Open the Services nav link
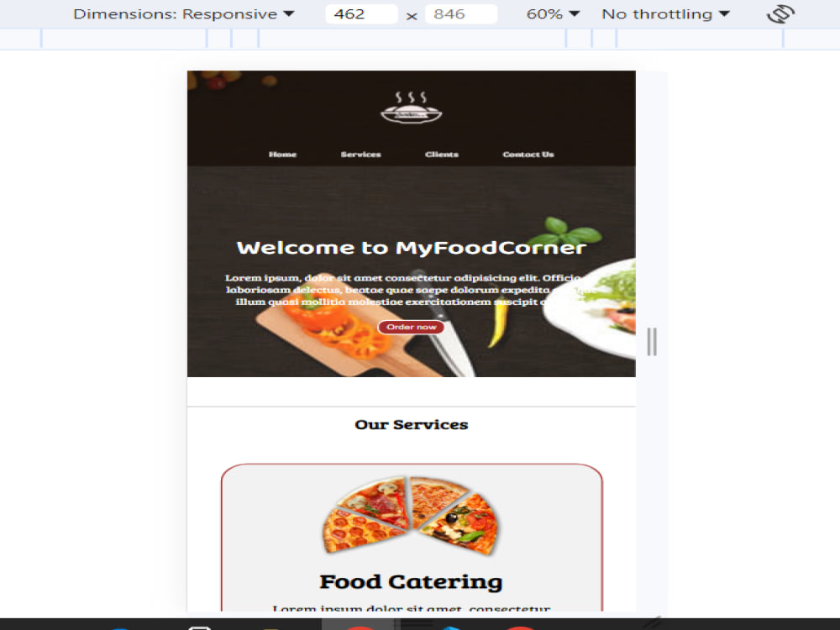Image resolution: width=840 pixels, height=630 pixels. click(x=360, y=155)
